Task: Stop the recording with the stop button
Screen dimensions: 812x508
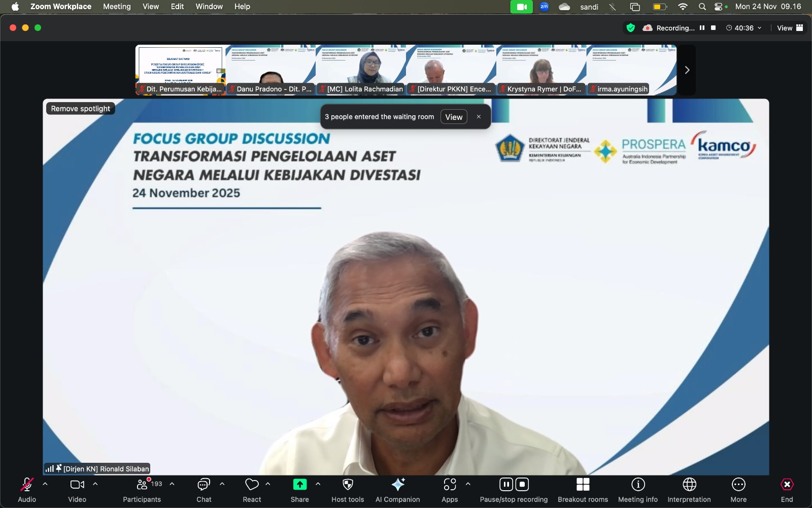Action: [x=522, y=484]
